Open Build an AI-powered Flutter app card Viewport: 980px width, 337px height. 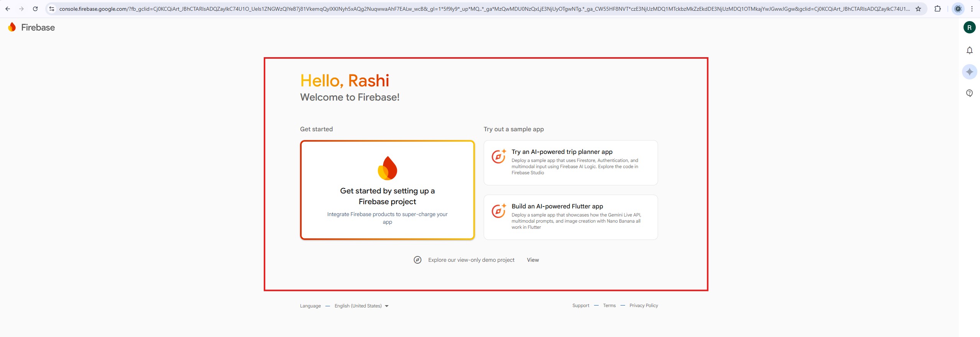click(x=570, y=217)
